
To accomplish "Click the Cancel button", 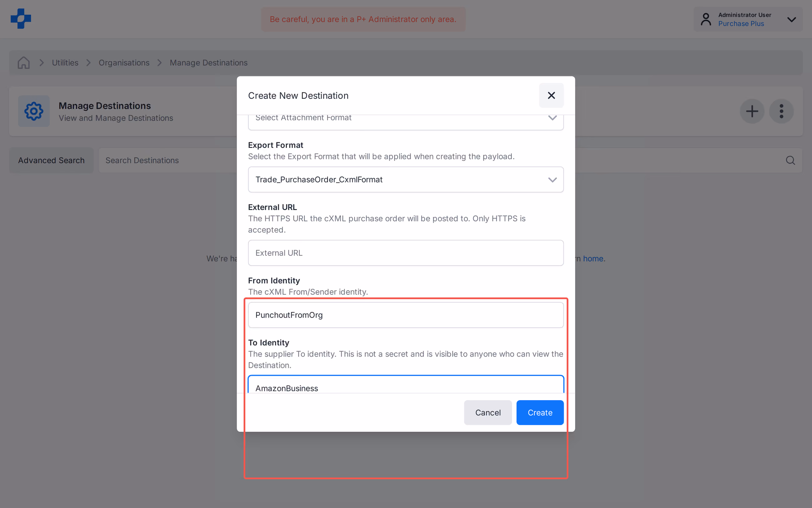I will click(488, 413).
